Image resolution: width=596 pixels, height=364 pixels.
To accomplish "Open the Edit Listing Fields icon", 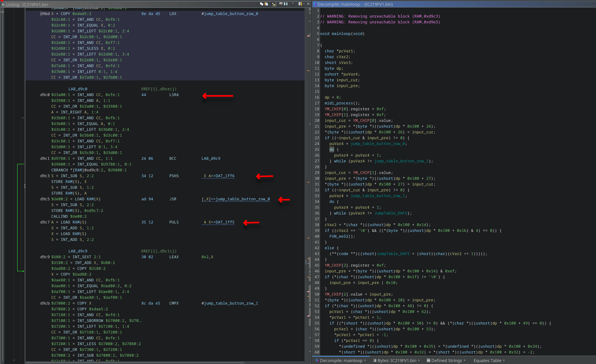I will pyautogui.click(x=281, y=4).
